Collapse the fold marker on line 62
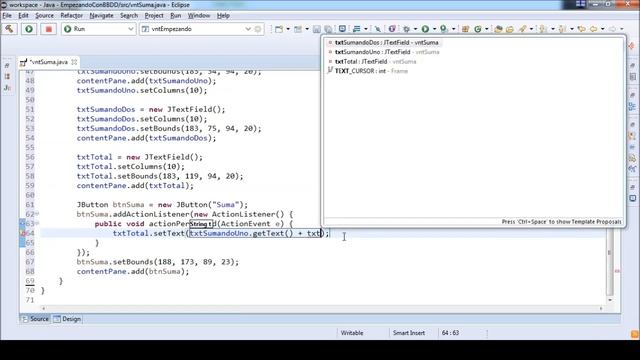Image resolution: width=640 pixels, height=360 pixels. (x=37, y=213)
